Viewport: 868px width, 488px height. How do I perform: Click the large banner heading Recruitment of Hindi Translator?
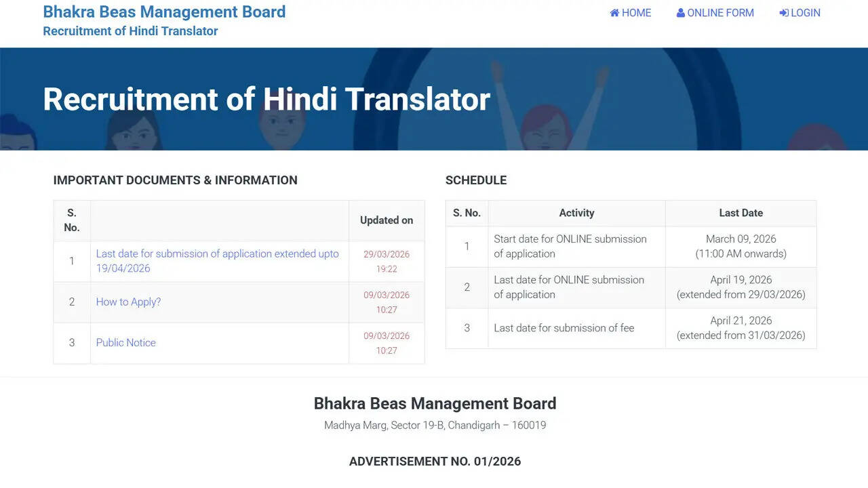pos(267,99)
